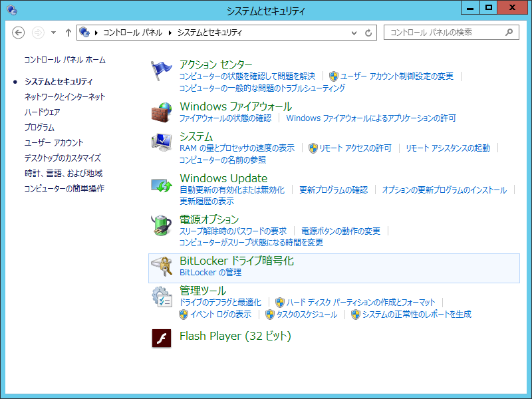Click the システムとセキュリティ breadcrumb
532x399 pixels.
tap(209, 33)
